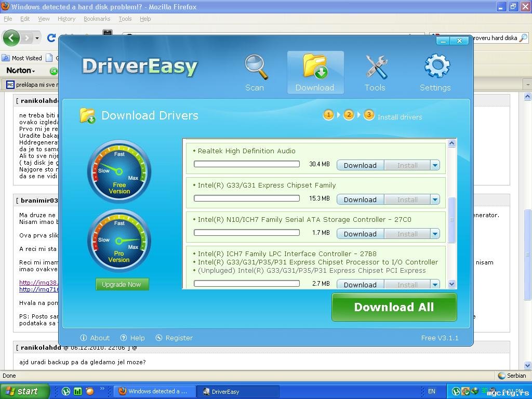Expand options for Realtek High Definition Audio

click(x=435, y=165)
